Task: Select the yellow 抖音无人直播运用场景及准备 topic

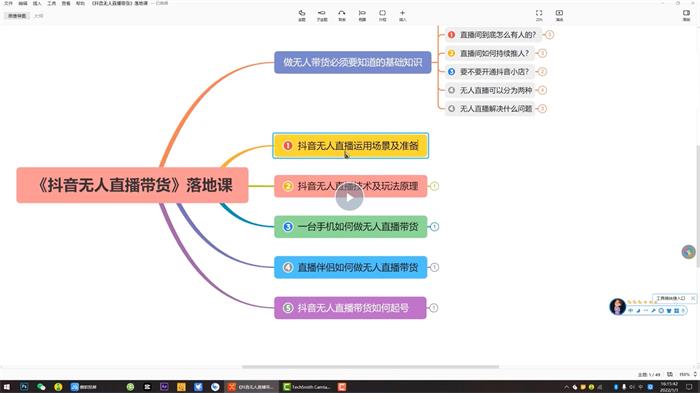Action: coord(350,146)
